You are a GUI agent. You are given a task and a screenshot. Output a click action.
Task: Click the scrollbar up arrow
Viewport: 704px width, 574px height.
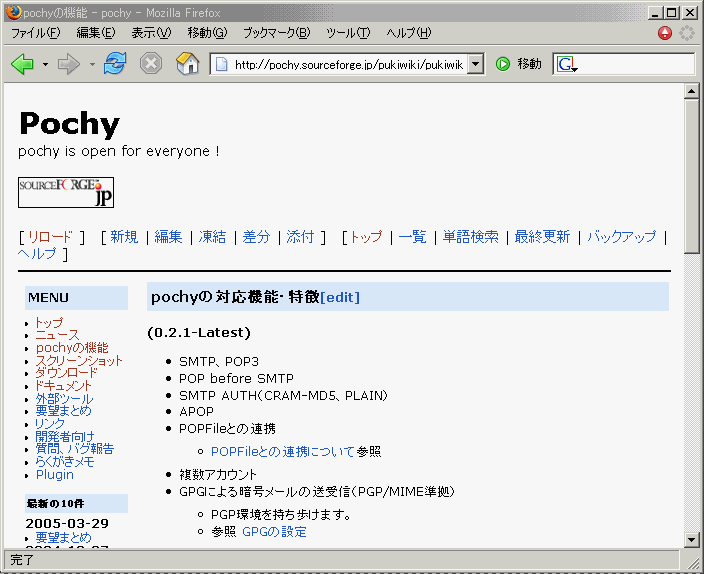tap(691, 91)
